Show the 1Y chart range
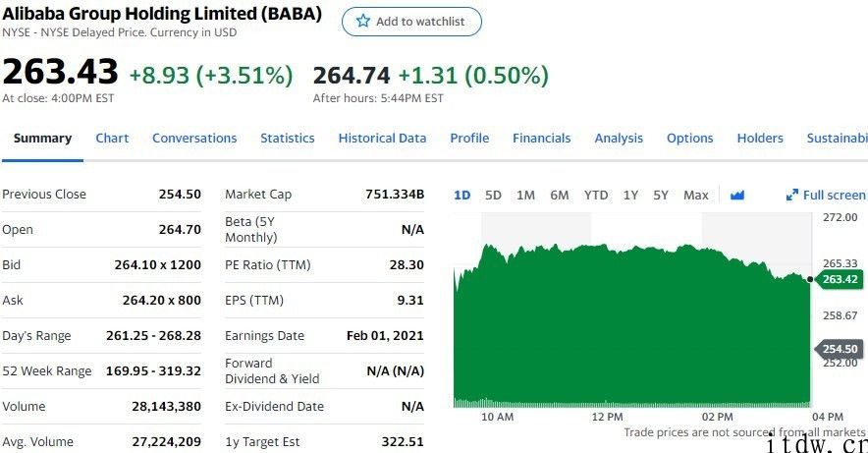The height and width of the screenshot is (453, 868). coord(630,195)
